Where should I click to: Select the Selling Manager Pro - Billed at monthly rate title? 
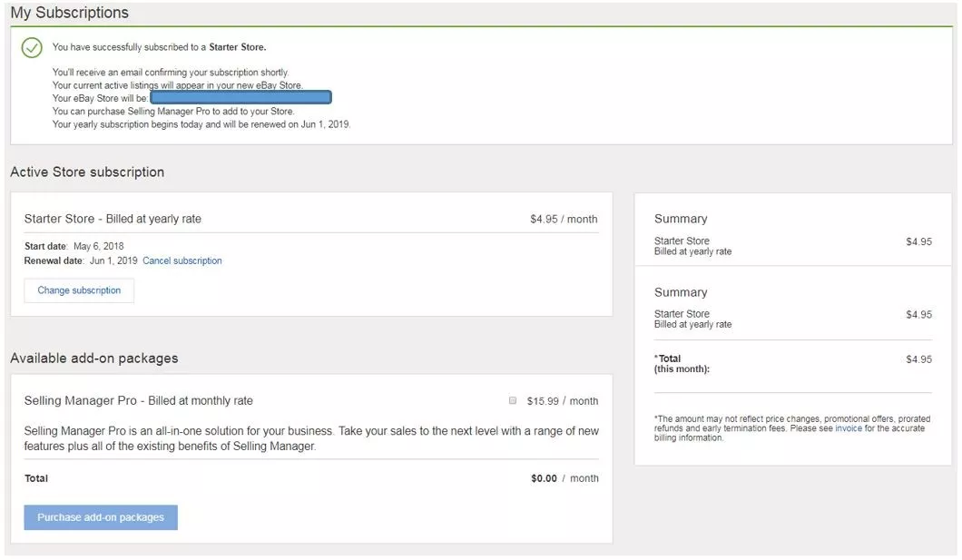[x=138, y=400]
